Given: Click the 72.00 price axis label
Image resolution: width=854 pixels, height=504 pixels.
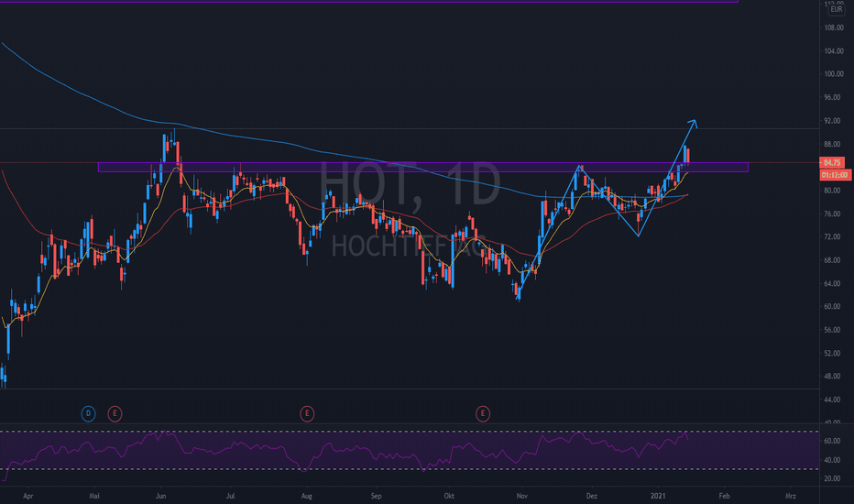Looking at the screenshot, I should tap(832, 237).
